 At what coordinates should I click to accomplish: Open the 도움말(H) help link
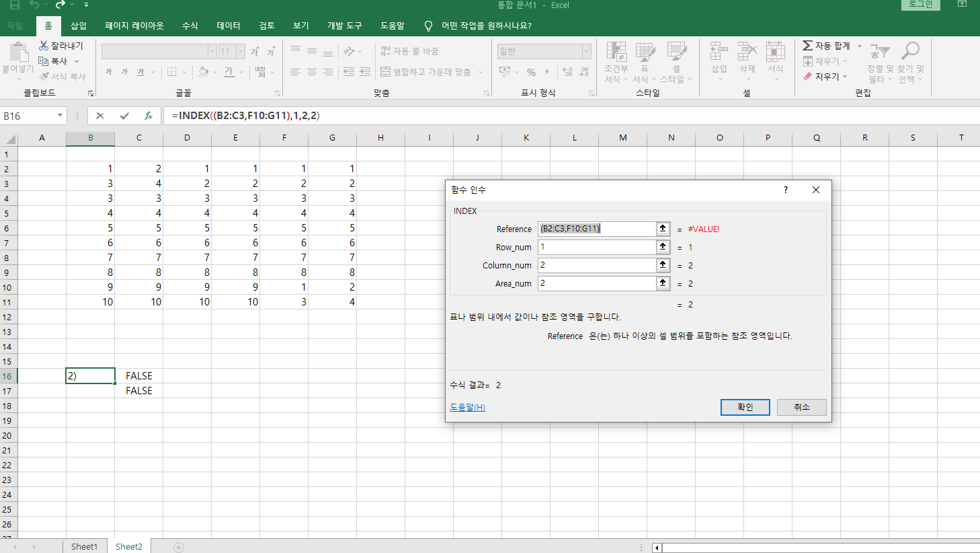click(468, 408)
